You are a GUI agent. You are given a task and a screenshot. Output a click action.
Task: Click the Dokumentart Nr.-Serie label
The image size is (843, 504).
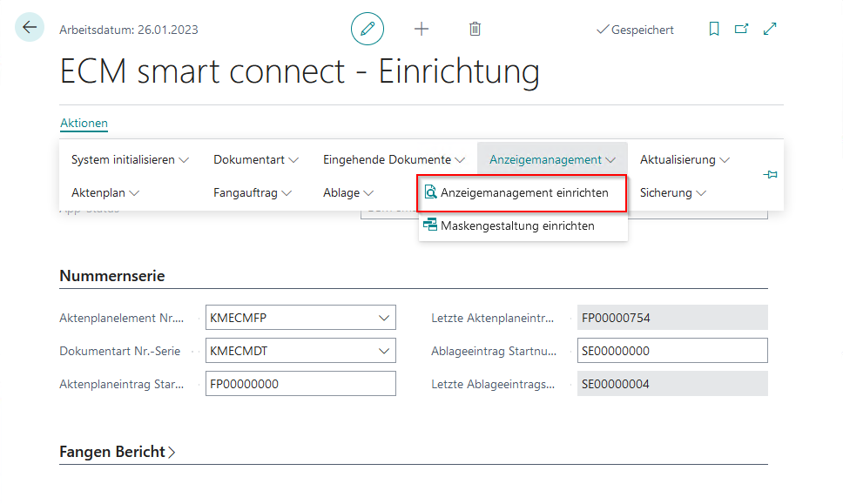tap(120, 351)
